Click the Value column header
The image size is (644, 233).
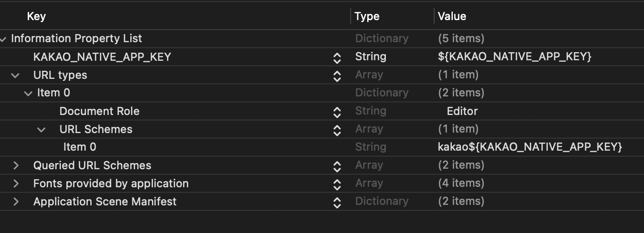point(452,17)
